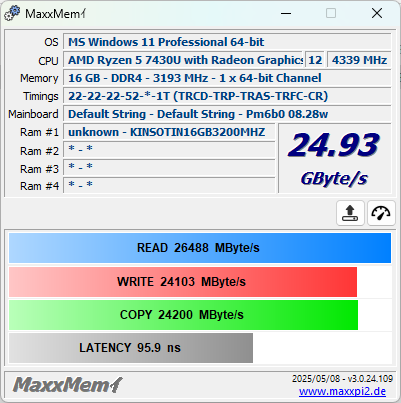Image resolution: width=401 pixels, height=403 pixels.
Task: Open the www.maxxpi2.de link
Action: (x=342, y=391)
